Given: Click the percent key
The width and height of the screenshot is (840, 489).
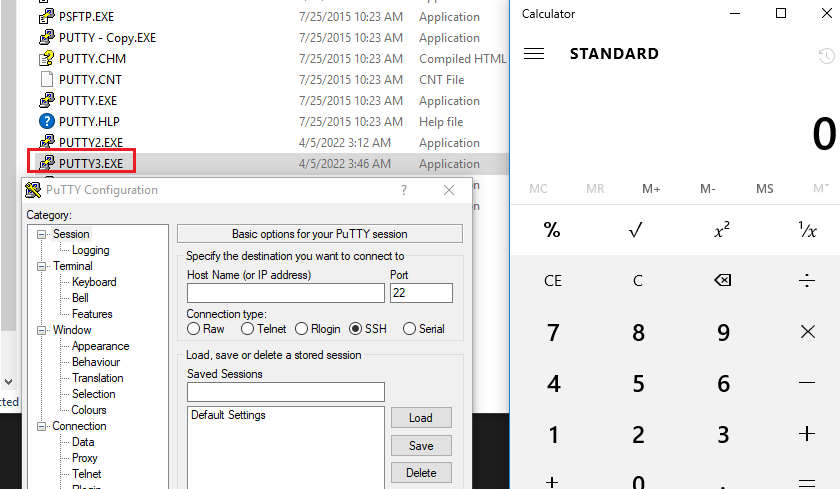Looking at the screenshot, I should pyautogui.click(x=552, y=230).
